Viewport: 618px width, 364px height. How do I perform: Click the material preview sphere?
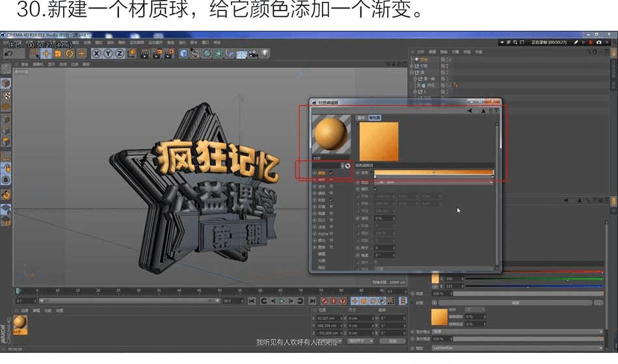click(331, 135)
